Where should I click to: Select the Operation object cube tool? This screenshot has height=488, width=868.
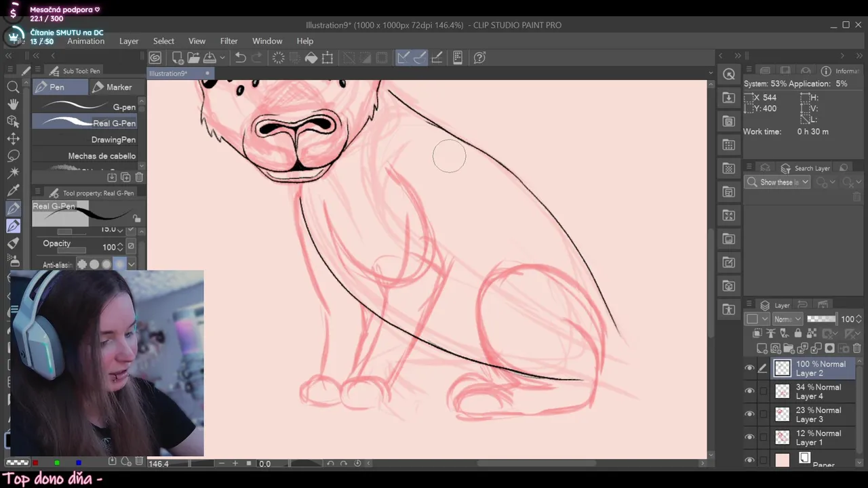pyautogui.click(x=13, y=121)
